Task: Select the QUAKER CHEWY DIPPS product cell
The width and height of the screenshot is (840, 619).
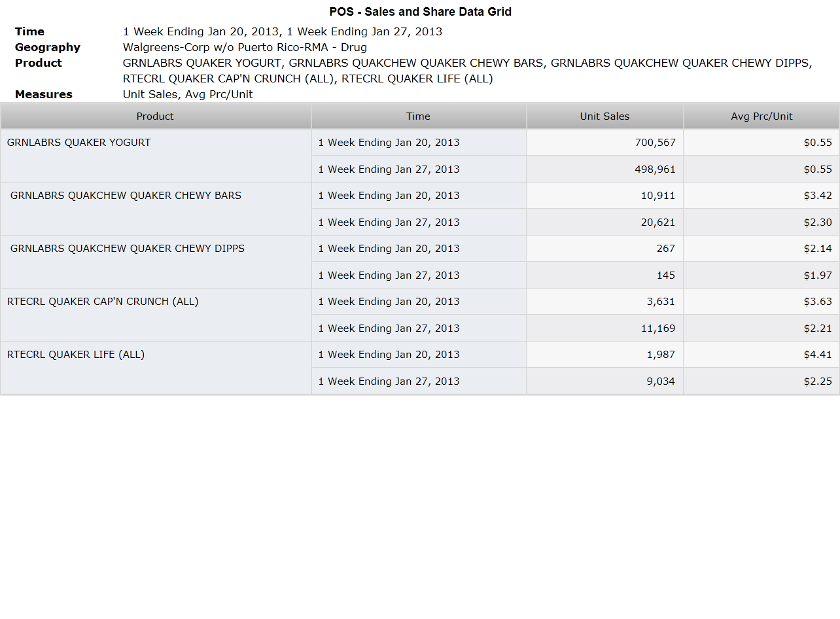Action: (156, 262)
